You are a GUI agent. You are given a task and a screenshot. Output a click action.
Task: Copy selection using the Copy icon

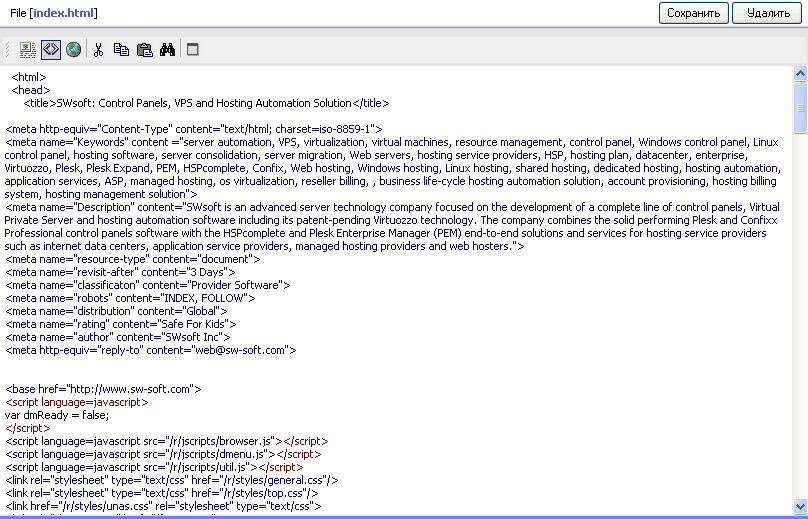121,49
